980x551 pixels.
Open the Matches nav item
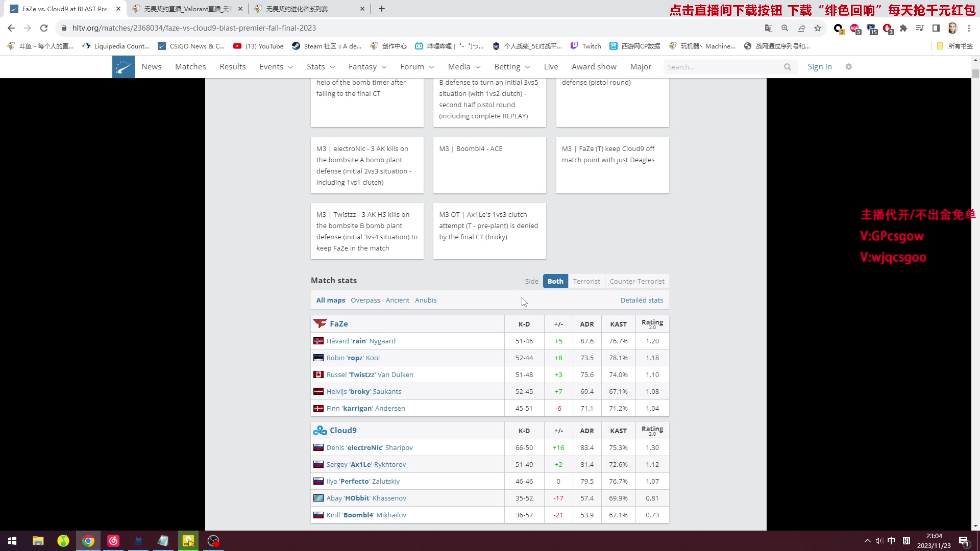pos(190,67)
